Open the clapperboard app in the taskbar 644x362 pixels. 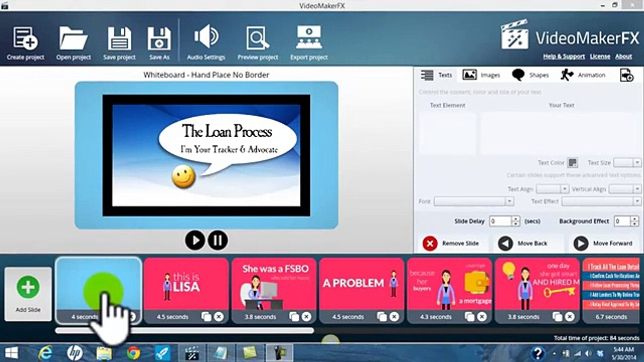tap(192, 353)
